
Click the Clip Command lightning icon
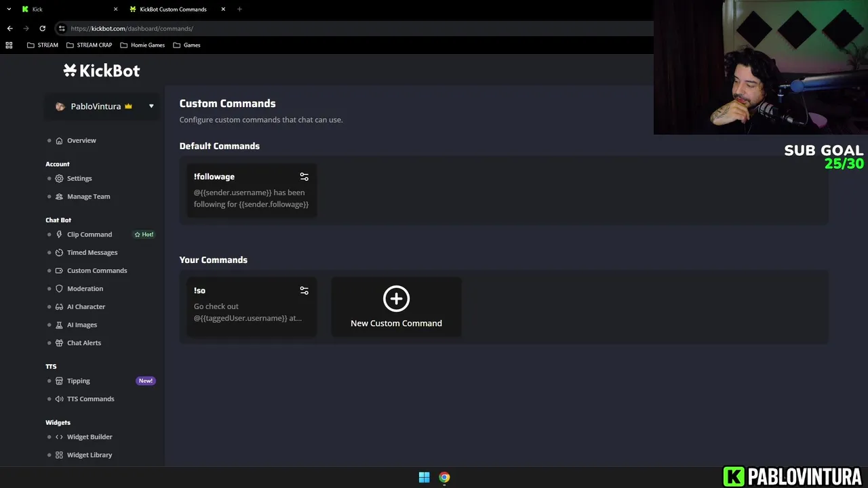(x=59, y=235)
